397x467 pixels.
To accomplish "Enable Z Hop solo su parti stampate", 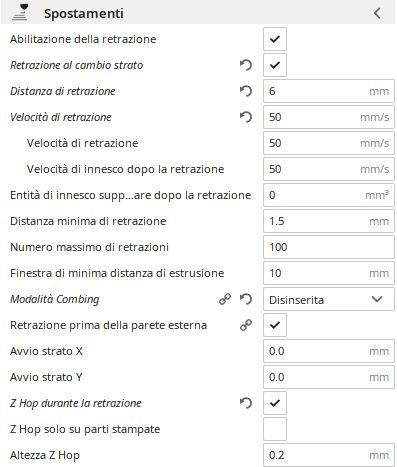I will 275,429.
